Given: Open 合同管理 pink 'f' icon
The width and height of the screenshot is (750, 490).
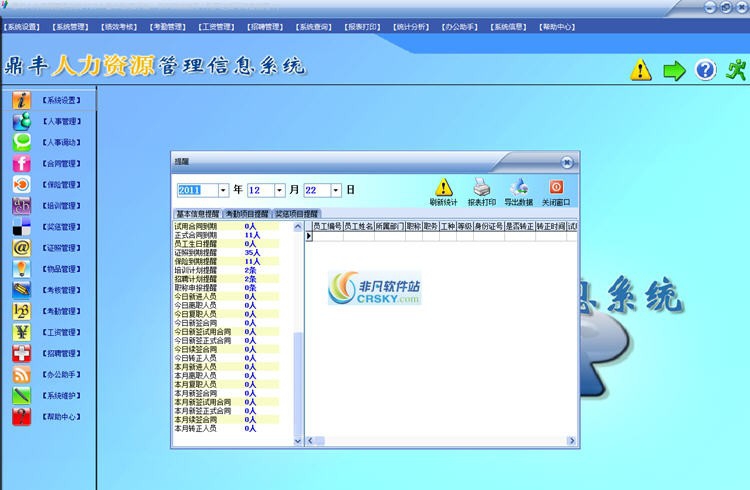Looking at the screenshot, I should pos(22,163).
